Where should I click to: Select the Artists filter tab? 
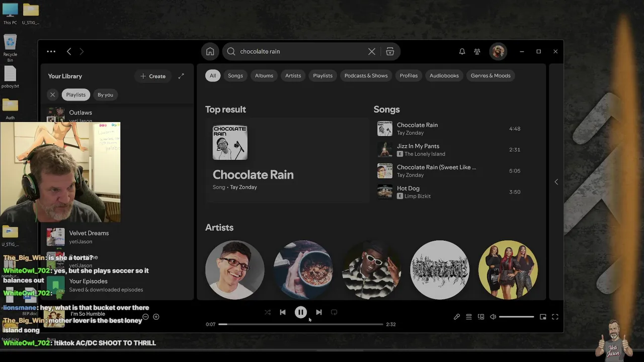pos(293,75)
